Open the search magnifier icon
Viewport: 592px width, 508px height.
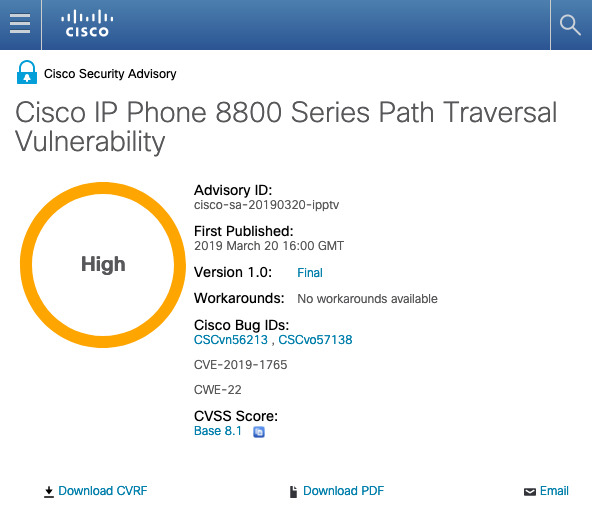(x=570, y=25)
